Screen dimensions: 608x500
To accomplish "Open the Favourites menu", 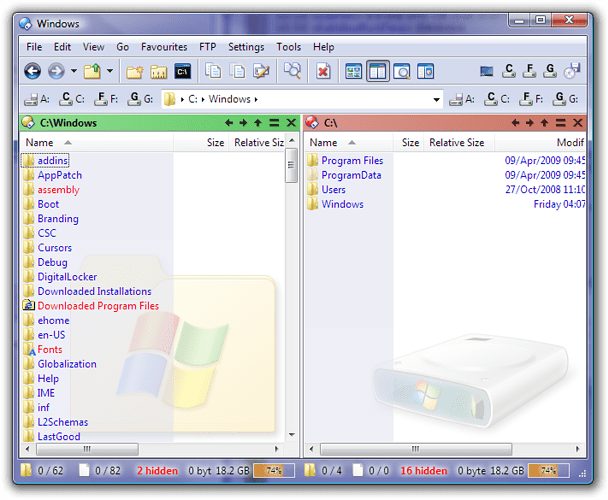I will point(164,47).
